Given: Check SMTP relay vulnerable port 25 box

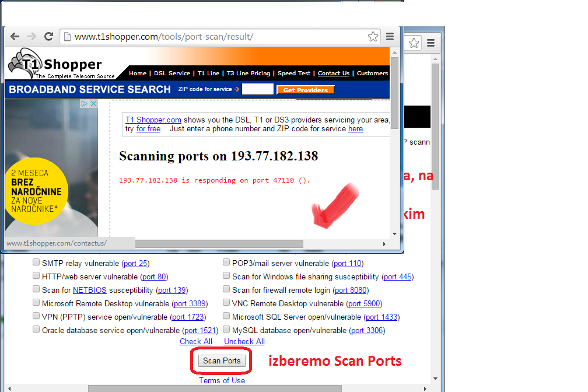Looking at the screenshot, I should 36,262.
